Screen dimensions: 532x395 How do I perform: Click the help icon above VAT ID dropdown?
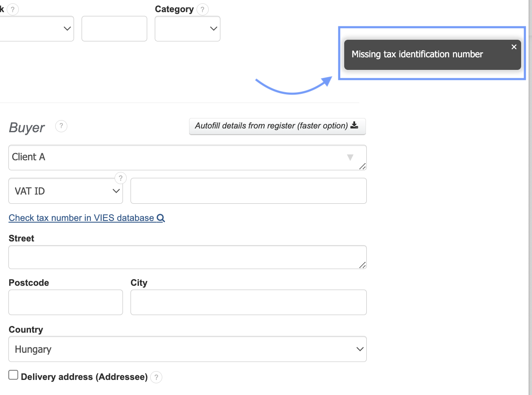point(120,178)
